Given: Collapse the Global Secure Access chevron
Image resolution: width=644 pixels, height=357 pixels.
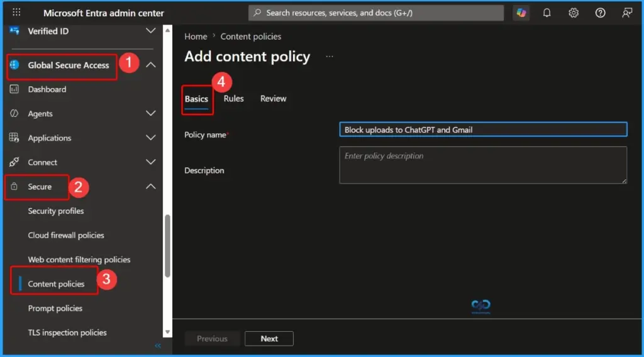Looking at the screenshot, I should pos(151,65).
